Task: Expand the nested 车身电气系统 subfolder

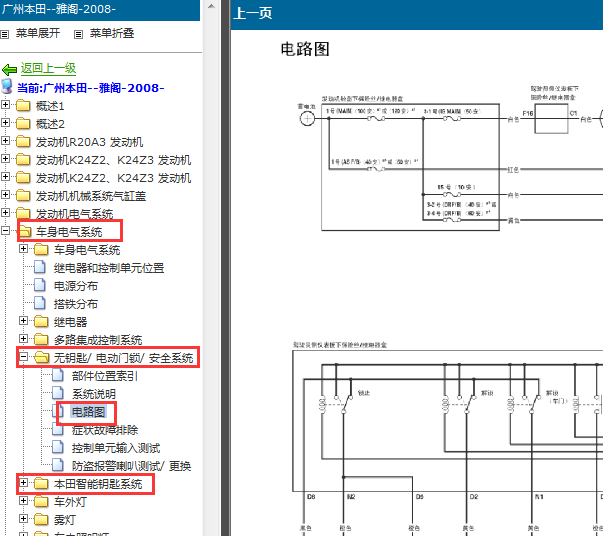Action: point(23,248)
